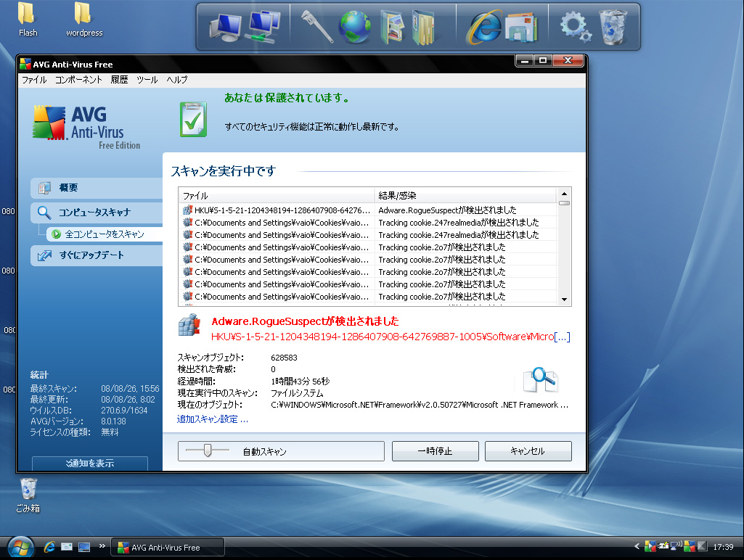744x560 pixels.
Task: Open the gears settings dock icon
Action: pos(575,27)
